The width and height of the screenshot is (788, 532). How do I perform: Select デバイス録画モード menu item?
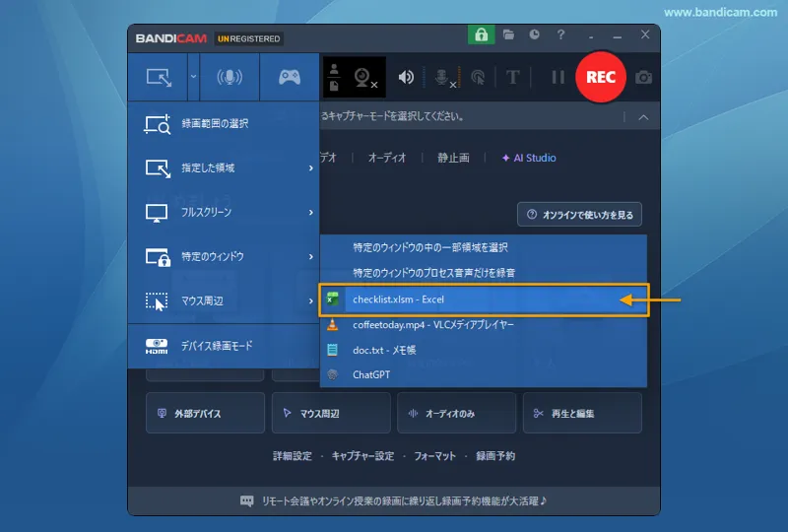(x=224, y=346)
